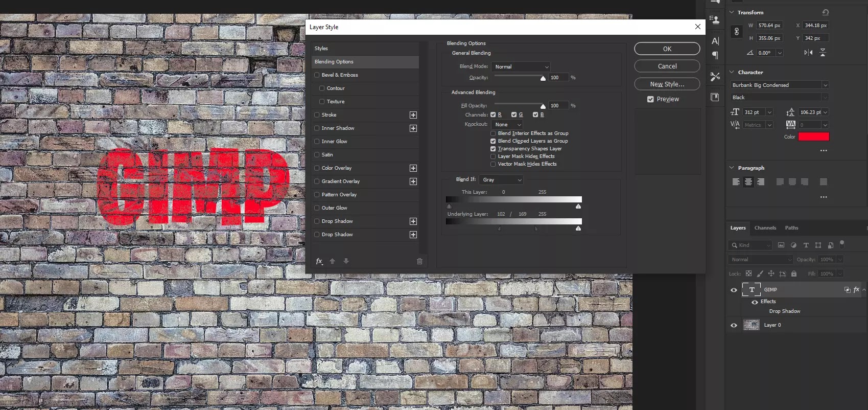This screenshot has height=410, width=868.
Task: Move effect down with the arrow icon
Action: (x=346, y=261)
